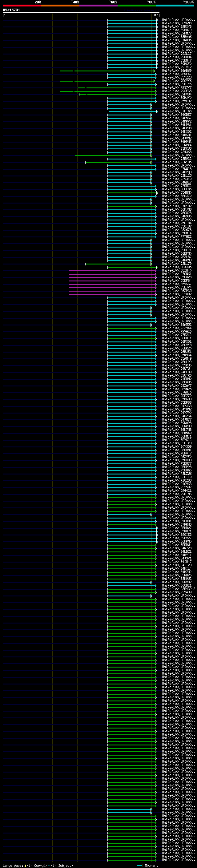
Task: Click the UniRef100_B9PV27 label
Action: click(177, 538)
